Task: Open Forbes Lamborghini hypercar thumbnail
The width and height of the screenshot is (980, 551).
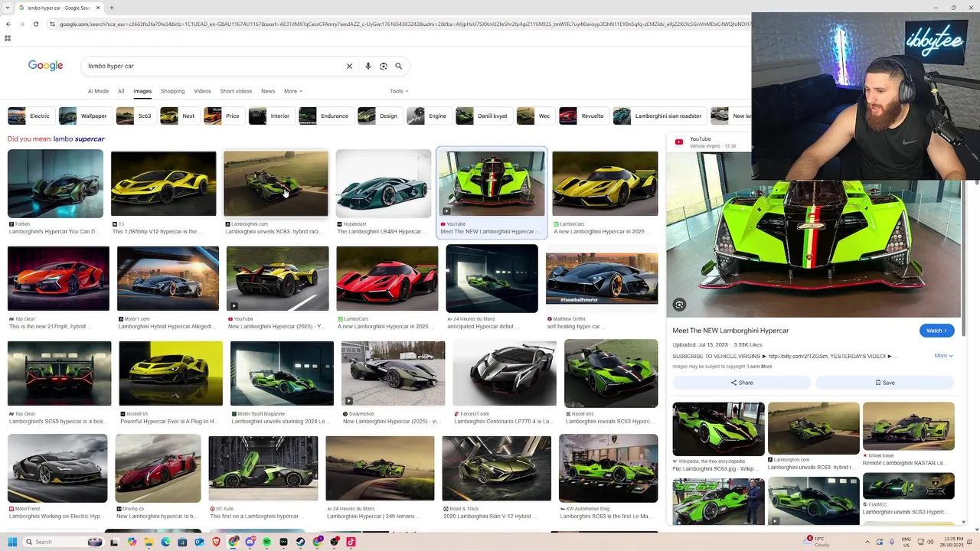Action: [55, 184]
